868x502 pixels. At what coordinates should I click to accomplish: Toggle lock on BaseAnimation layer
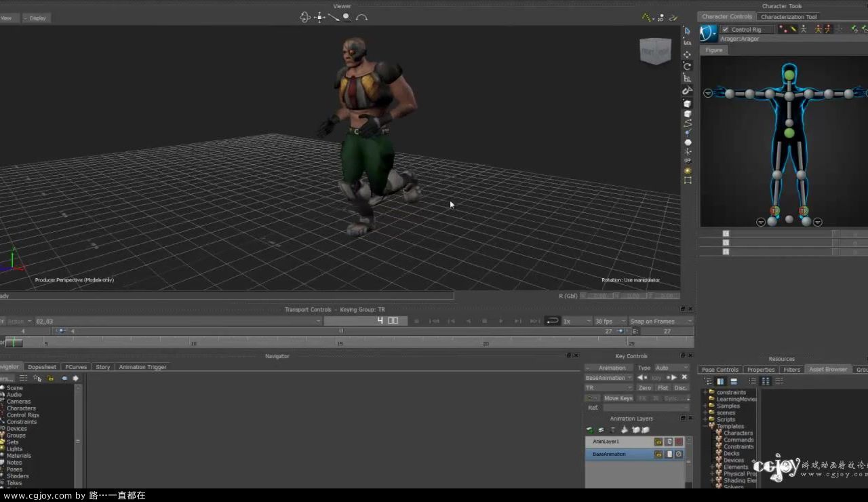(658, 454)
